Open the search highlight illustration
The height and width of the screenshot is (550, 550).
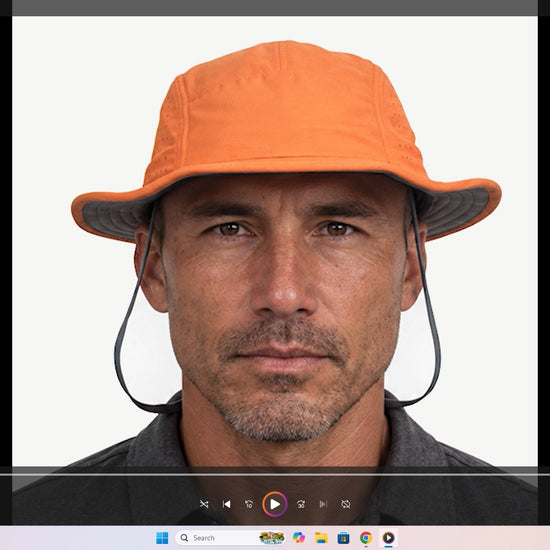(272, 538)
